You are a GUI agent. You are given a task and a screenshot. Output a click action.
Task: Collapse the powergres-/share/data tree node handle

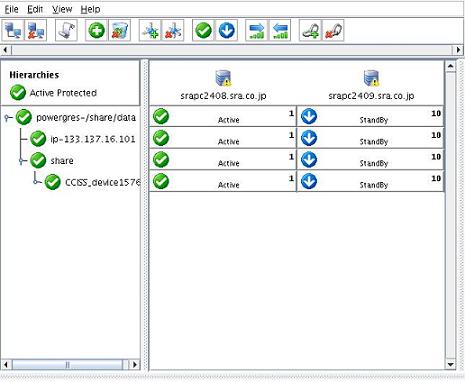pyautogui.click(x=7, y=117)
